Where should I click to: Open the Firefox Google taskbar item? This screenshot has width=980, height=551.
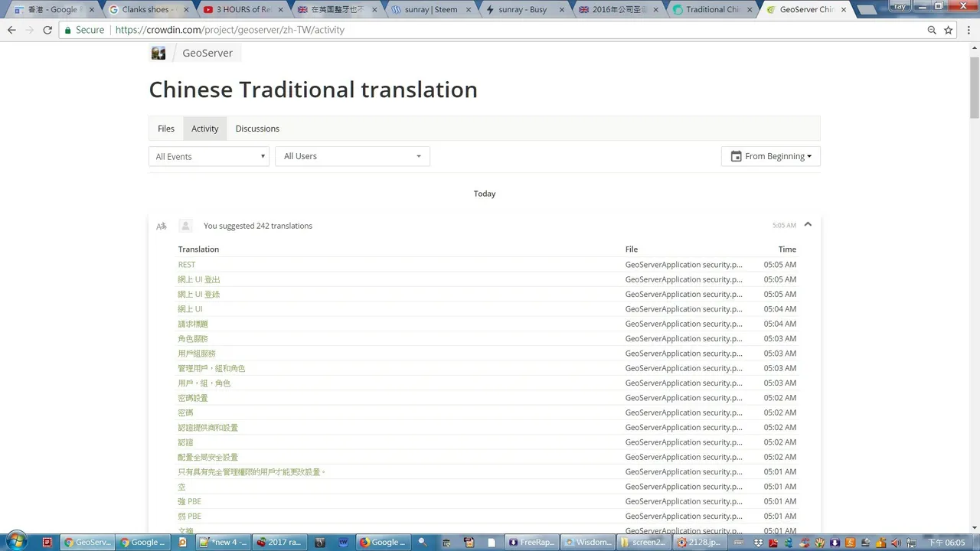tap(384, 542)
